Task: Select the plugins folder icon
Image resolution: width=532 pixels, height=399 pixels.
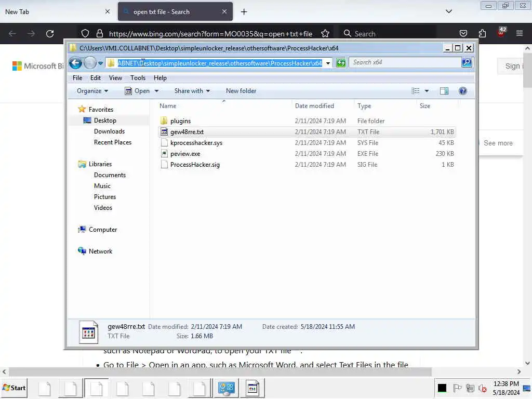Action: pyautogui.click(x=164, y=121)
